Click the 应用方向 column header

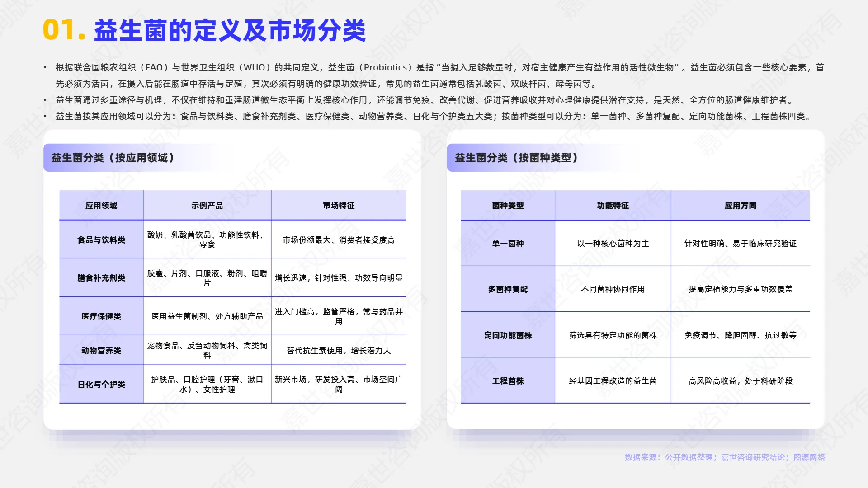tap(741, 205)
